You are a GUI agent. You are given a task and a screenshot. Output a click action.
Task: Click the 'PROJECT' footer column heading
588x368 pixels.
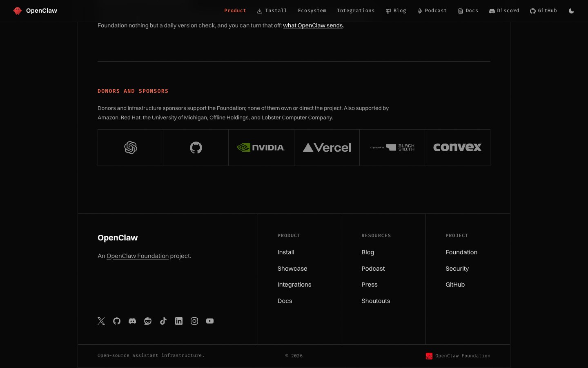[x=457, y=236]
